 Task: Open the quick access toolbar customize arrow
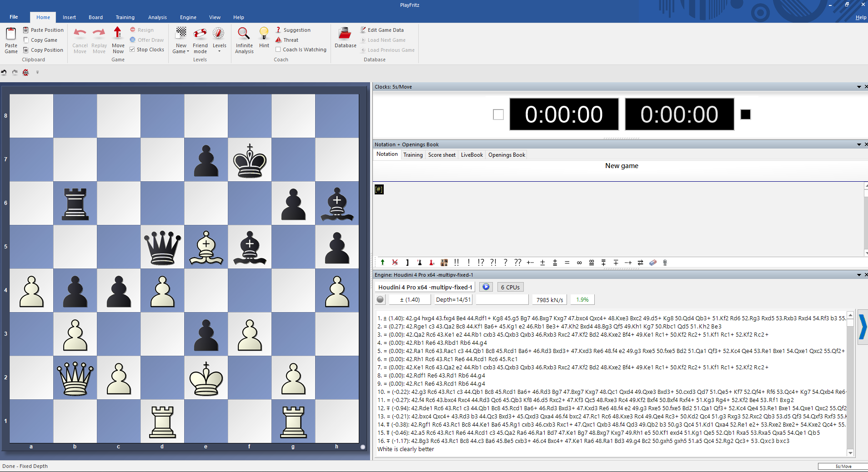pyautogui.click(x=37, y=72)
